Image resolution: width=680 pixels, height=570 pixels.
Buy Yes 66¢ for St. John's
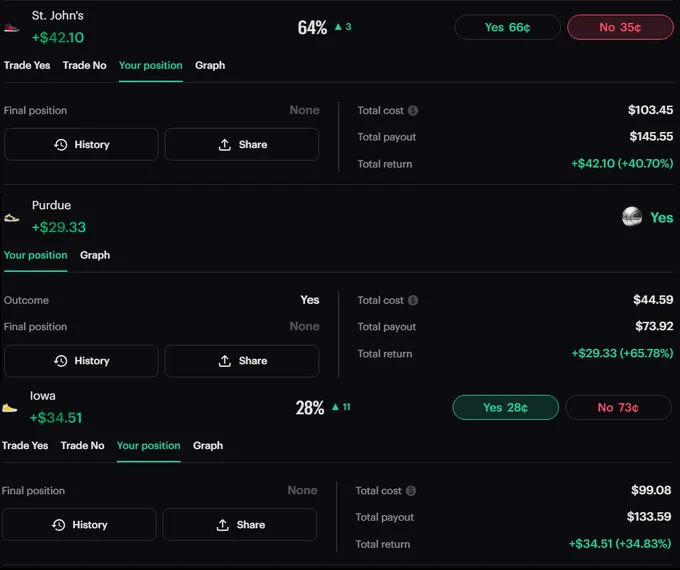(x=507, y=27)
